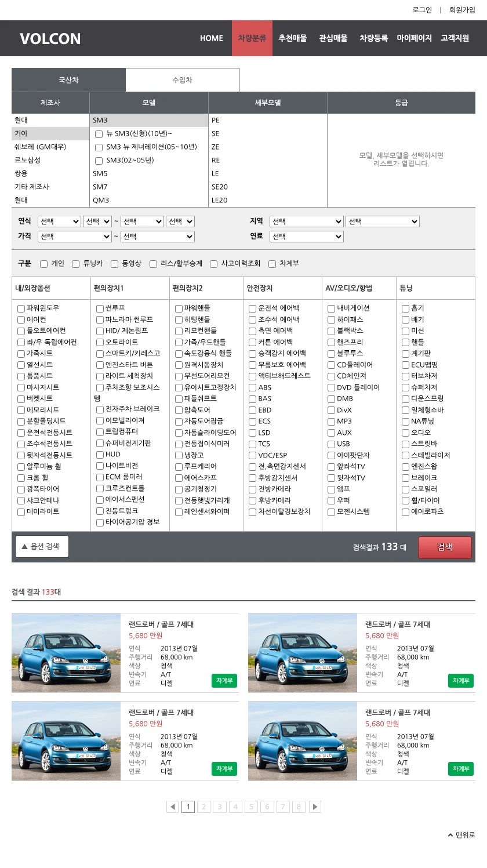The width and height of the screenshot is (487, 868).
Task: Toggle the 차계부 filter checkbox
Action: pyautogui.click(x=272, y=264)
